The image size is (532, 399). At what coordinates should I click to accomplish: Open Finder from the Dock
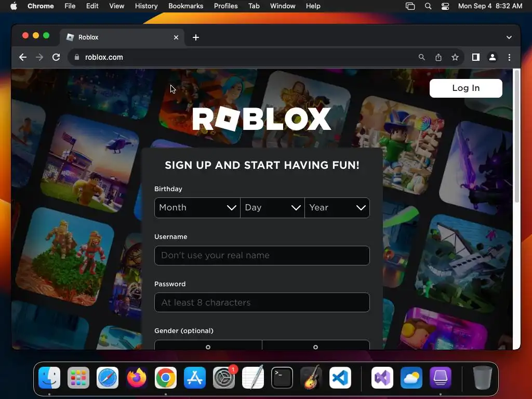tap(49, 378)
